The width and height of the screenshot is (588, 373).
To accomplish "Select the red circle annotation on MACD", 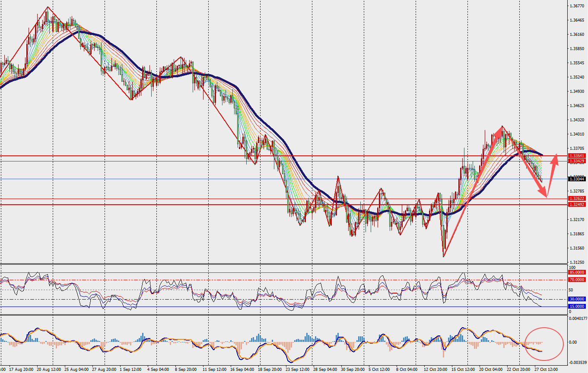I will tap(544, 344).
